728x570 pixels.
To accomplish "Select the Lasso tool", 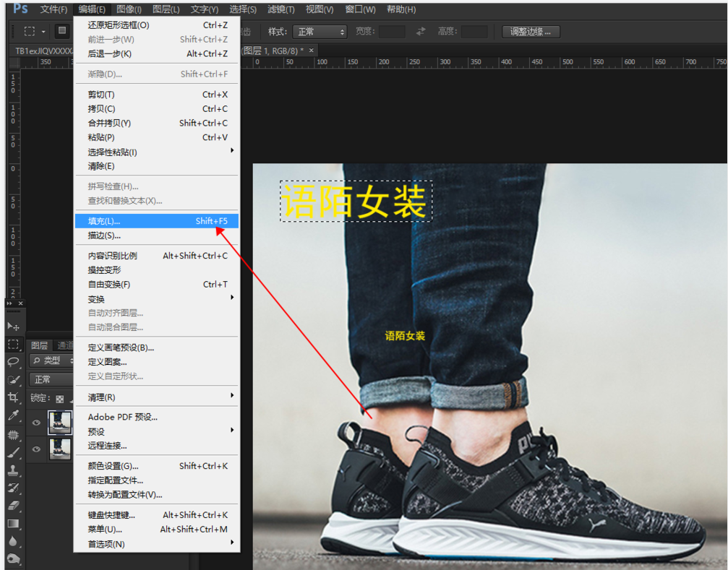I will click(x=13, y=362).
